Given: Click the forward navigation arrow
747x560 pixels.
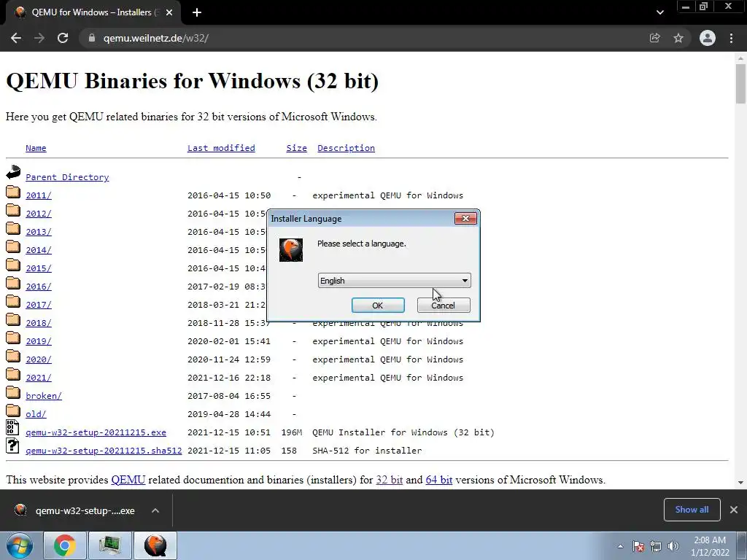Looking at the screenshot, I should pyautogui.click(x=39, y=38).
